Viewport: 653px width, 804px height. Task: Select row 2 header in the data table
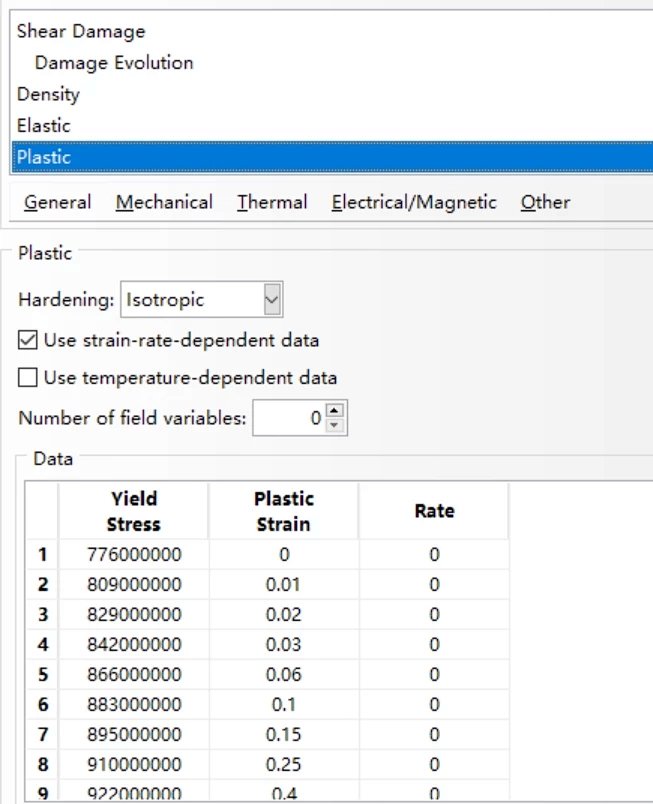coord(43,585)
